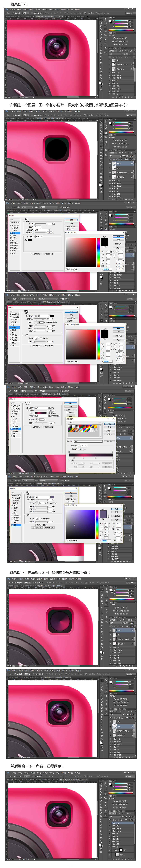This screenshot has width=141, height=868.
Task: Click the contour thumbnail in the Drop Shadow dialog
Action: (37, 518)
